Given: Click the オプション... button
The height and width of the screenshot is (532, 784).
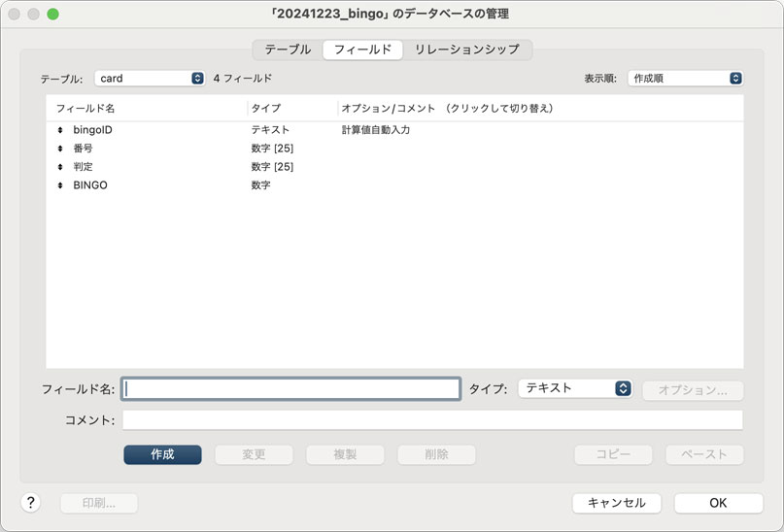Looking at the screenshot, I should (693, 390).
